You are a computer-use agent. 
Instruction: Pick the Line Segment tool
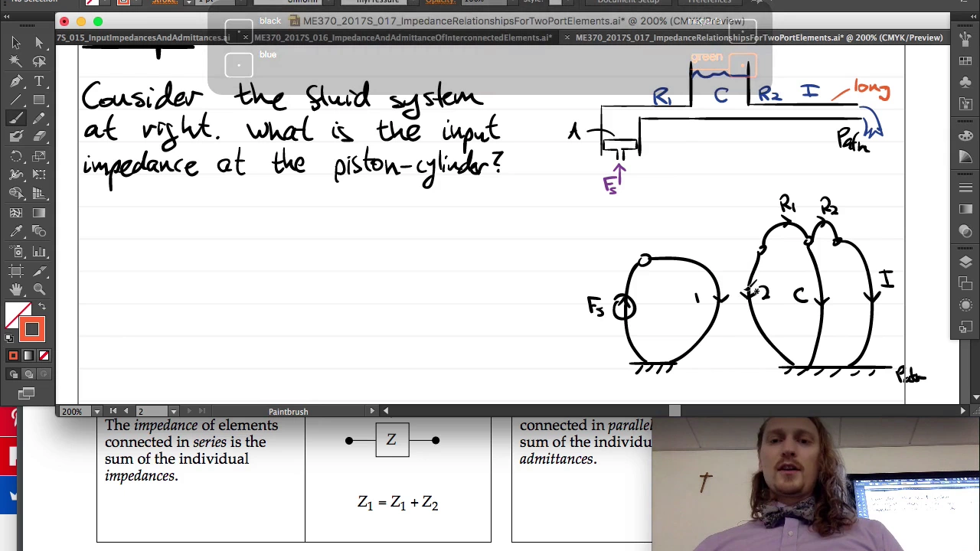point(16,99)
